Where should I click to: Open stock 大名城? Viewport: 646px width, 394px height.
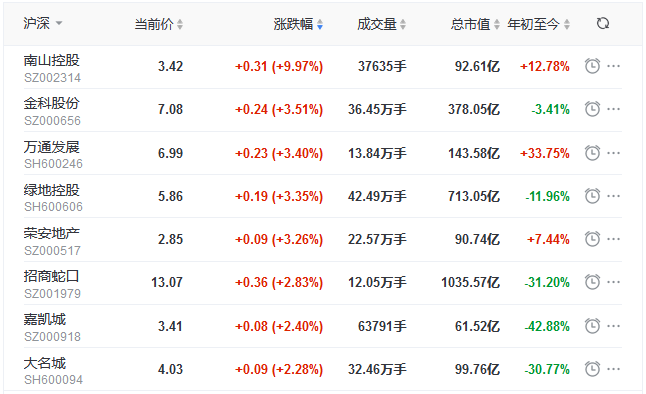click(x=44, y=363)
